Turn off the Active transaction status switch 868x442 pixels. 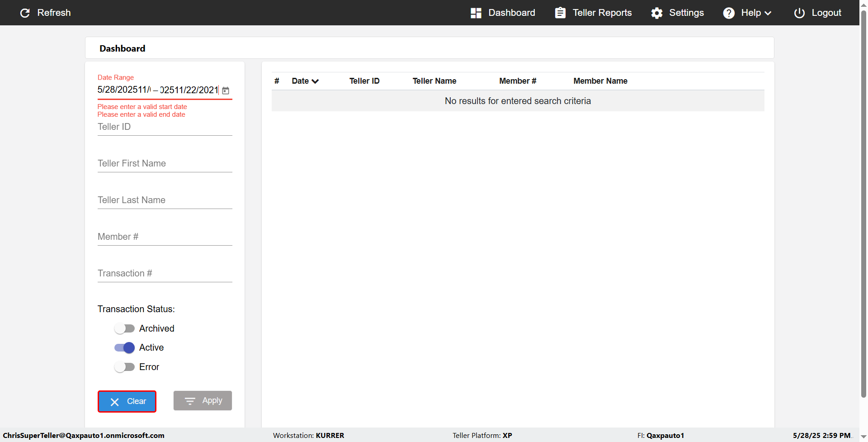124,347
